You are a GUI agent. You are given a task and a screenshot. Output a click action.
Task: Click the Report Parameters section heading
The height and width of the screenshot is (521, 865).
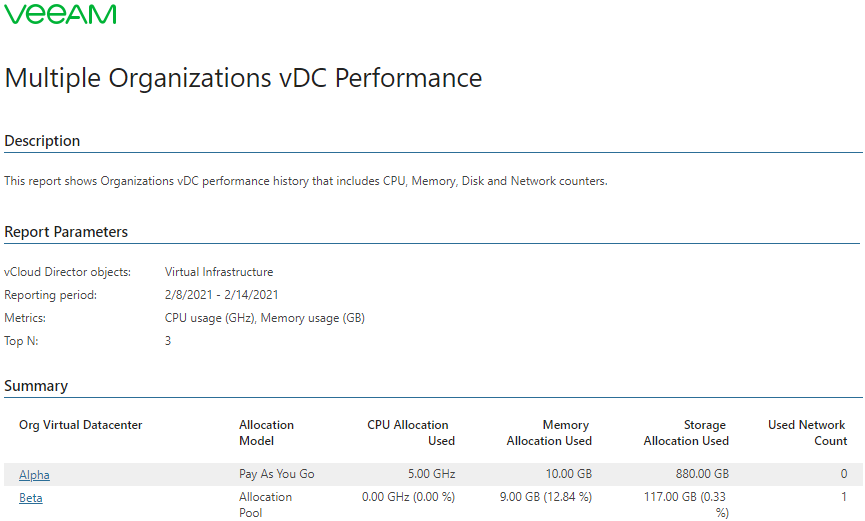click(x=66, y=232)
